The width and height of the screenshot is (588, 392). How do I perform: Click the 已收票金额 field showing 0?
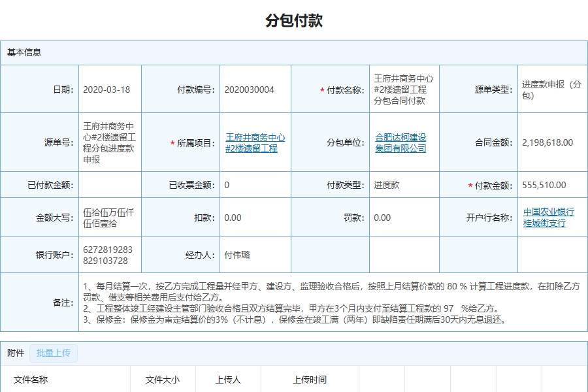coord(229,185)
